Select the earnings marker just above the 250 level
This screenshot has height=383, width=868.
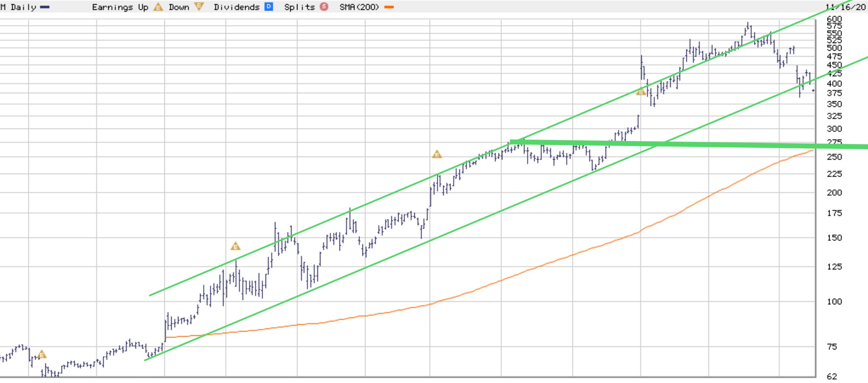(x=437, y=154)
